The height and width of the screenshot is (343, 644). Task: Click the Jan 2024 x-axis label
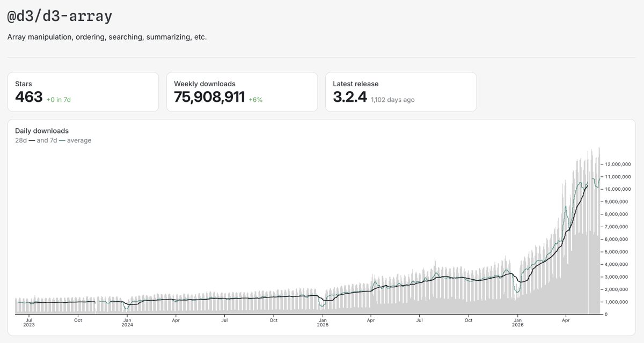pos(127,322)
